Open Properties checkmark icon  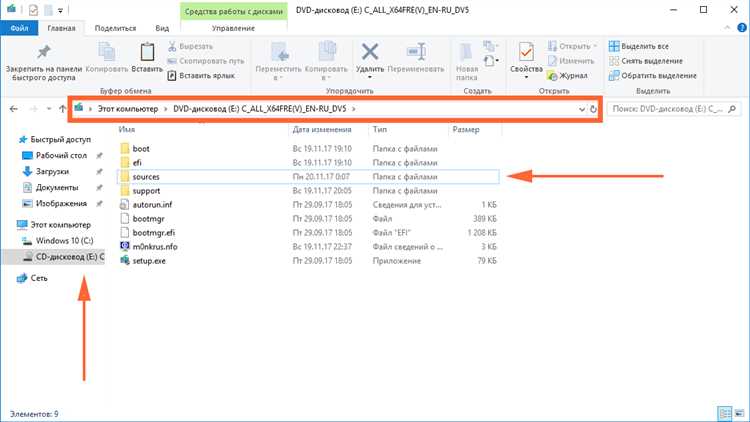(x=526, y=52)
